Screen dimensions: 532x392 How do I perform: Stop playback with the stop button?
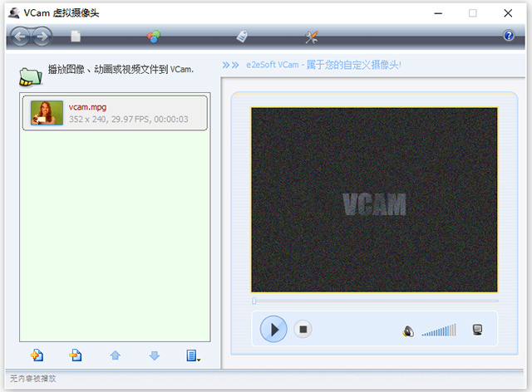pos(303,329)
